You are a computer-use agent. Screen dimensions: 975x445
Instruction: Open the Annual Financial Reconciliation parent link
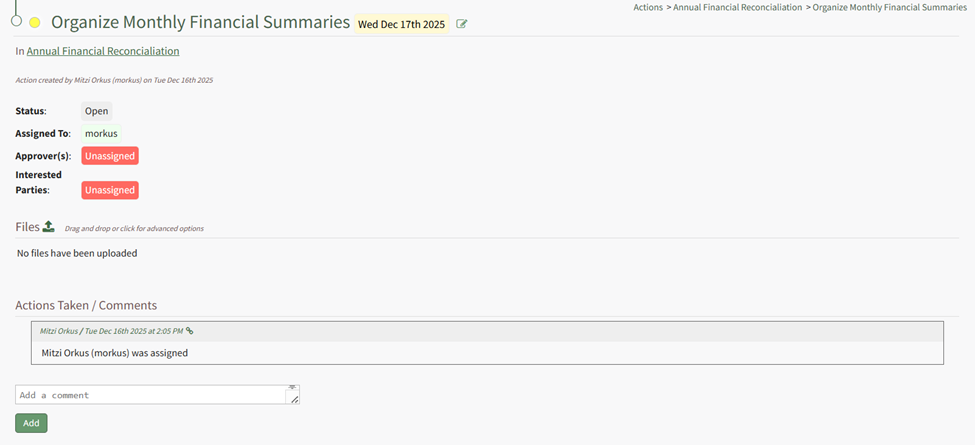pos(103,50)
